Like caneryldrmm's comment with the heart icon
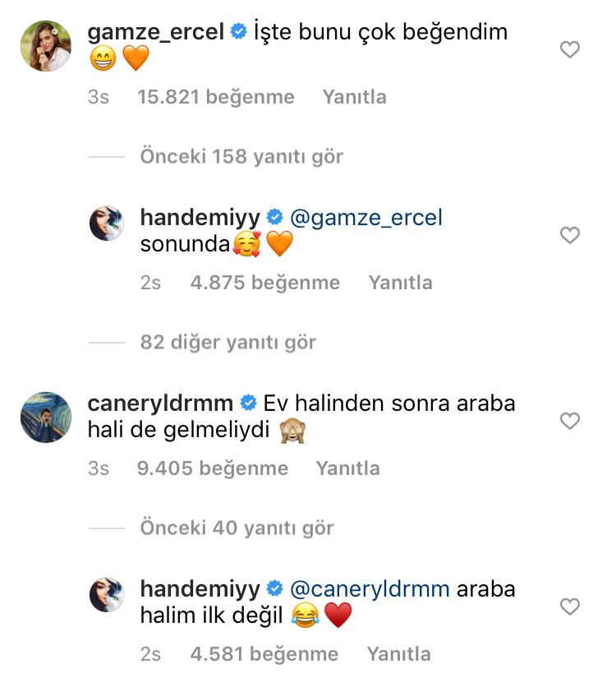 point(570,421)
